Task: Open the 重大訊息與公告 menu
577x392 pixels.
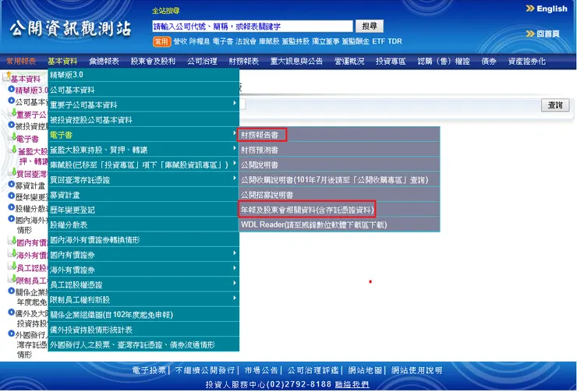Action: (296, 62)
